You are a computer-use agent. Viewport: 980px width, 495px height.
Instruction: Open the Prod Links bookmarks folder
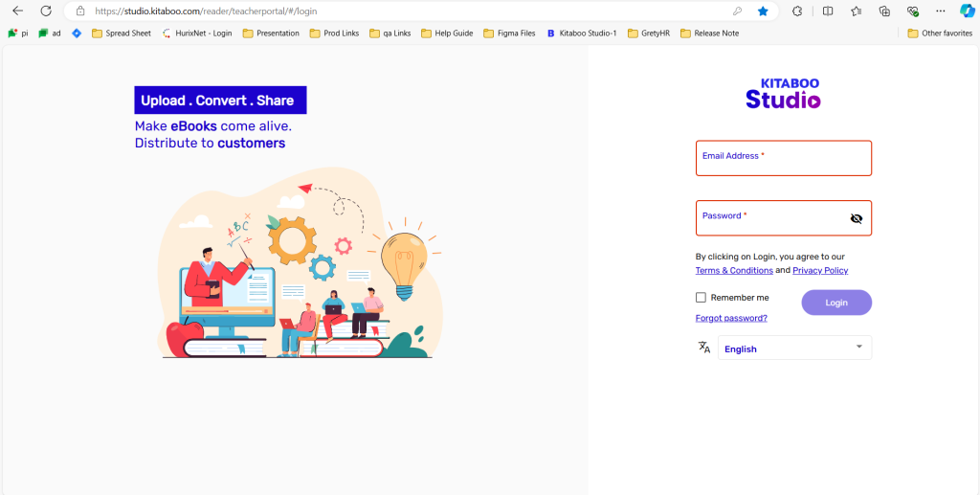point(334,34)
